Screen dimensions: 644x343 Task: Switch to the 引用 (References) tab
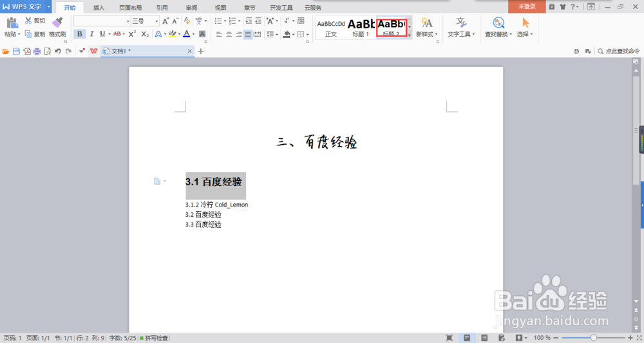tap(162, 8)
